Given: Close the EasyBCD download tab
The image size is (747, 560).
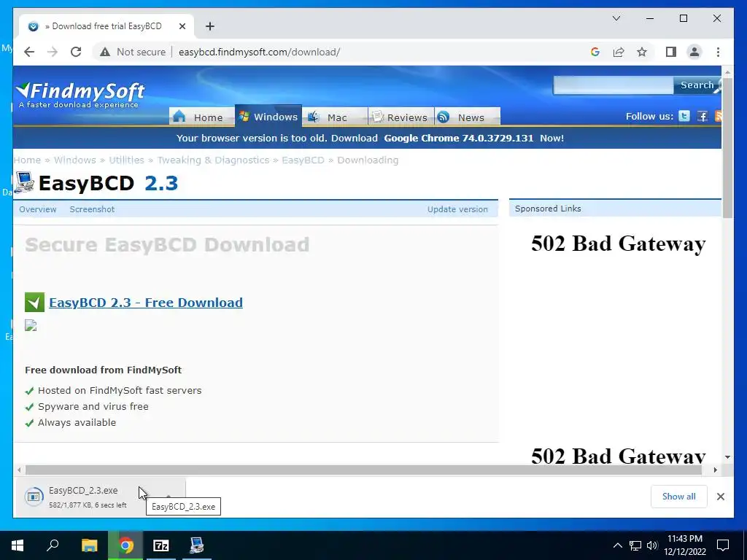Looking at the screenshot, I should [182, 26].
